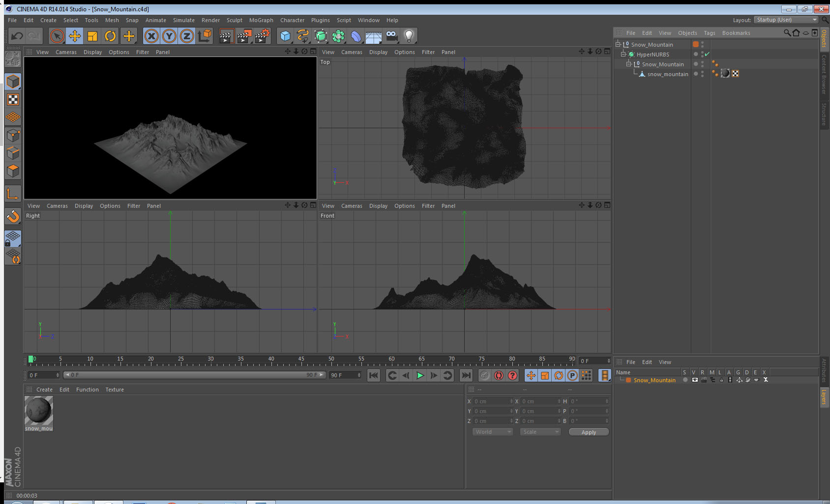The width and height of the screenshot is (830, 504).
Task: Activate the Rotate tool in top toolbar
Action: pos(110,36)
